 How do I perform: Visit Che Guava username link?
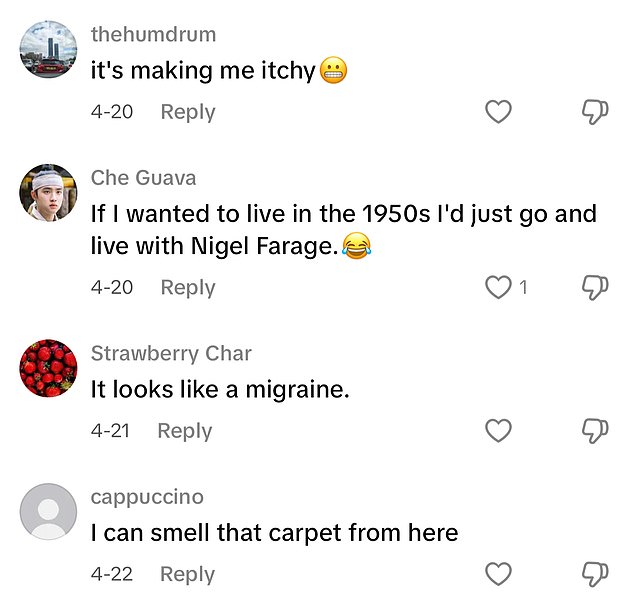click(143, 178)
